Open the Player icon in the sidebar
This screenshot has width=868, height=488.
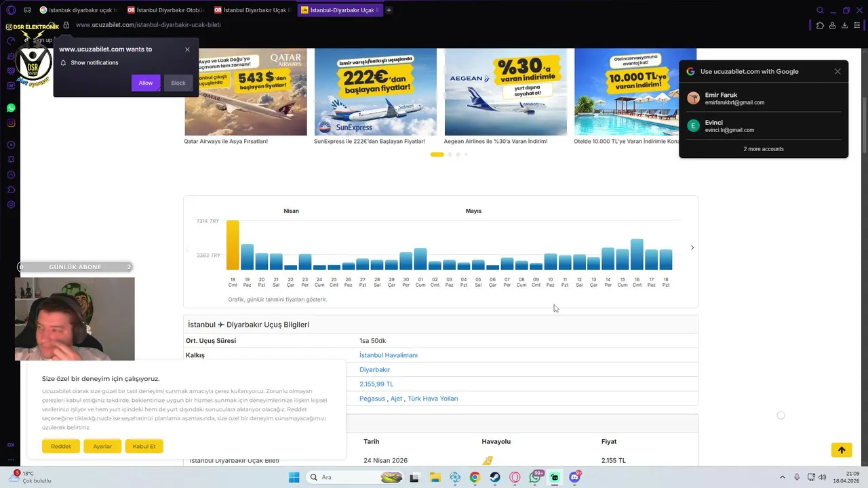[11, 145]
